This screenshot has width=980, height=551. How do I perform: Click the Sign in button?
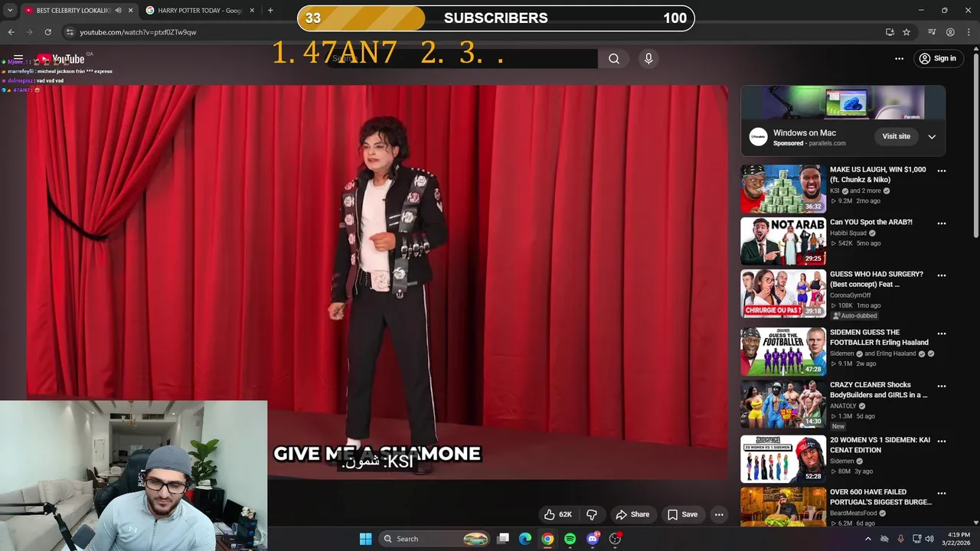click(x=938, y=58)
